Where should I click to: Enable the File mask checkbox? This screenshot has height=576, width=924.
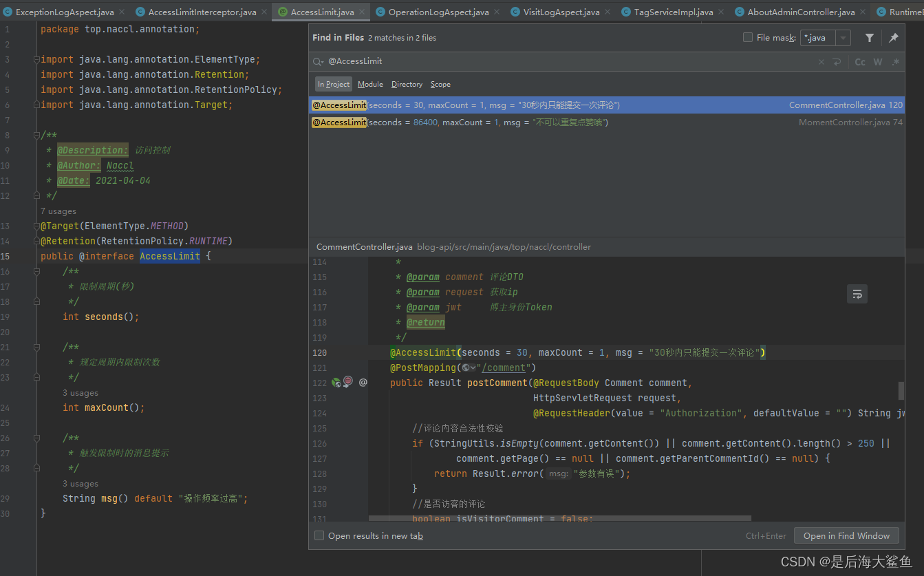point(748,38)
